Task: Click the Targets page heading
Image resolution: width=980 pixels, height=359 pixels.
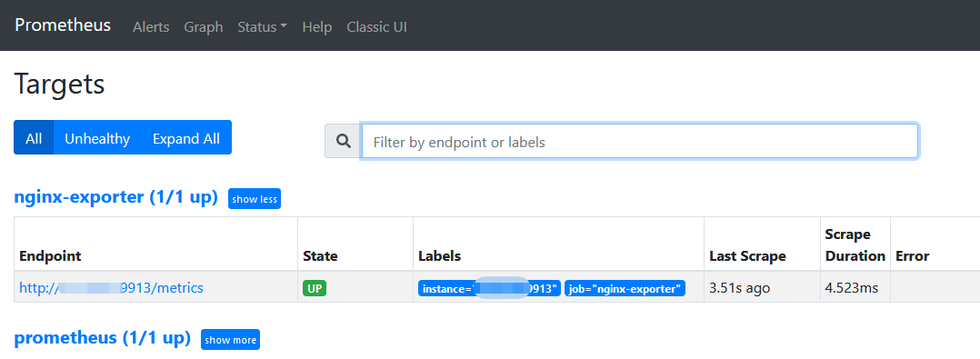Action: click(59, 84)
